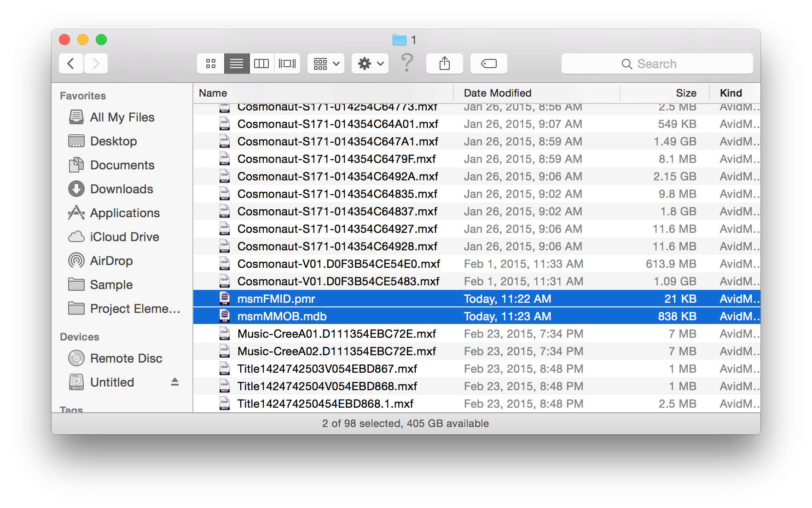Screen dimensions: 812x508
Task: Select file Cosmonaut-S171-014354C64837.mxf
Action: pos(477,211)
